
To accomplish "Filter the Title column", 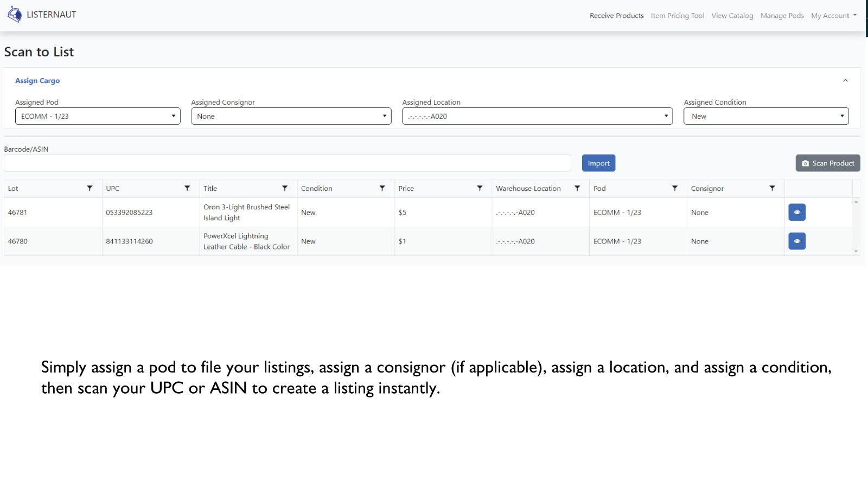I will 285,188.
